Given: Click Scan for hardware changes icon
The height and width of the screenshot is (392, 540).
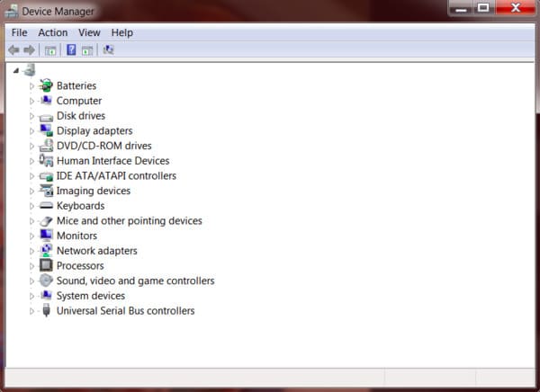Looking at the screenshot, I should click(x=109, y=50).
